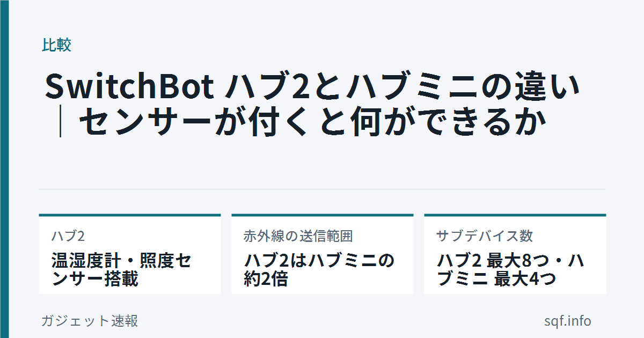Click the サブデバイス数 small label text
This screenshot has height=338, width=644.
pos(485,236)
